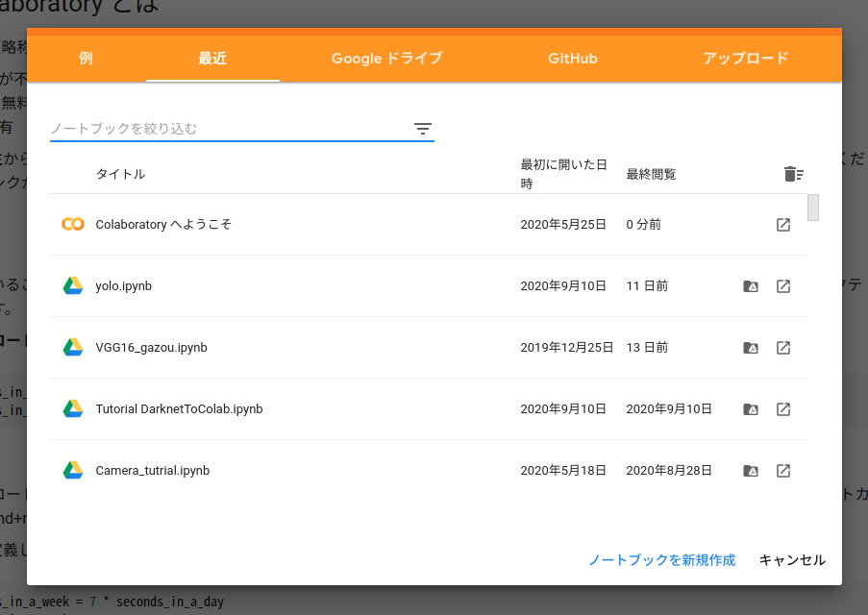Open Tutorial DarknetToColab.ipynb notebook
Viewport: 868px width, 615px height.
(179, 409)
